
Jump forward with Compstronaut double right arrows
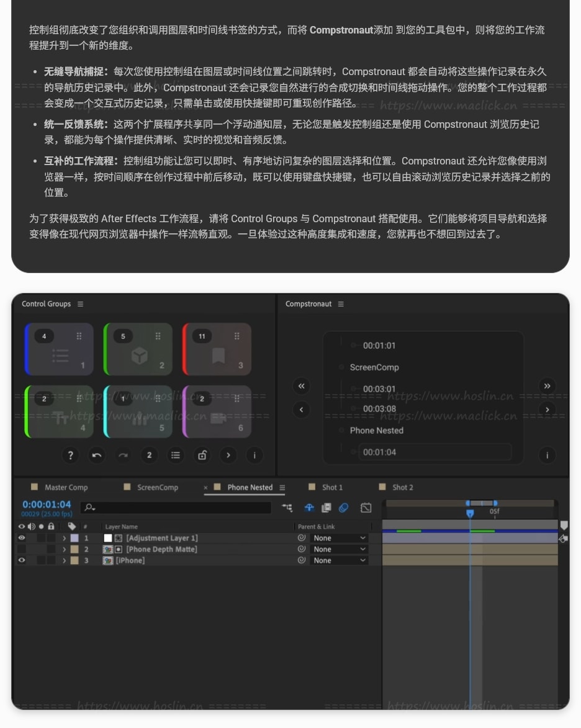547,386
